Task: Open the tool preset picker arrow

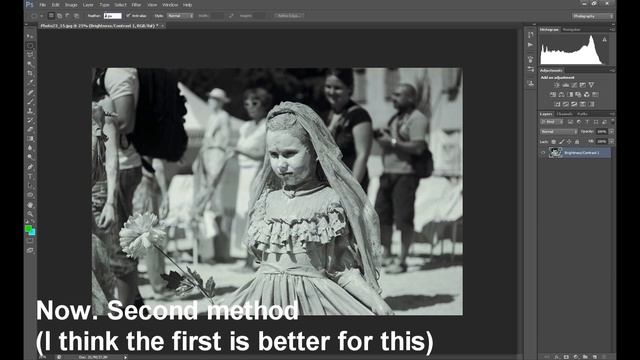Action: (41, 16)
